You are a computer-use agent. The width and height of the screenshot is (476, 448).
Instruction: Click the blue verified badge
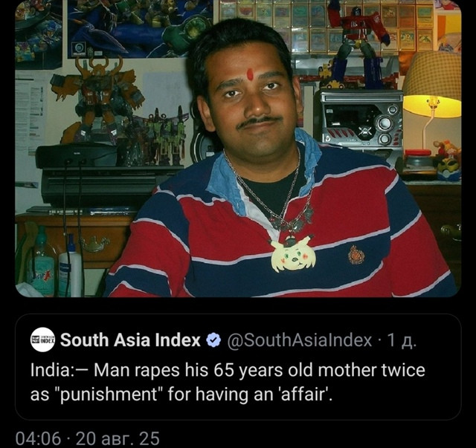(x=213, y=340)
